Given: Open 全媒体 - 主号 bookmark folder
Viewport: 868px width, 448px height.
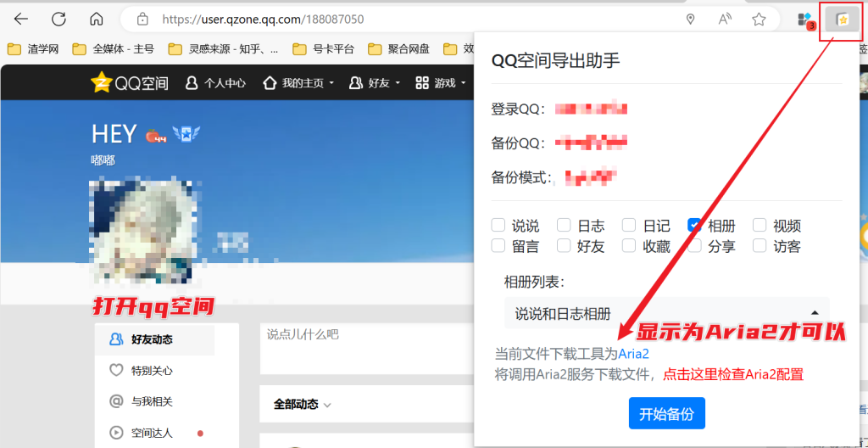Looking at the screenshot, I should 114,49.
